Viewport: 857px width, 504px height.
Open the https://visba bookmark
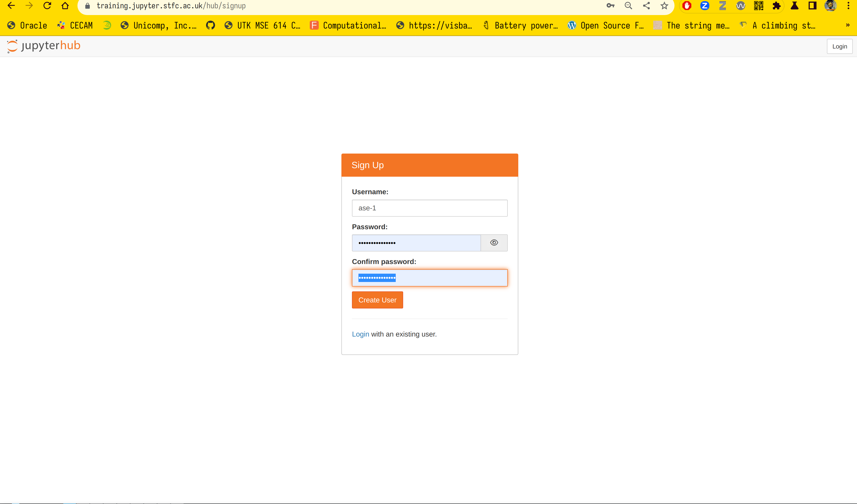pos(434,26)
